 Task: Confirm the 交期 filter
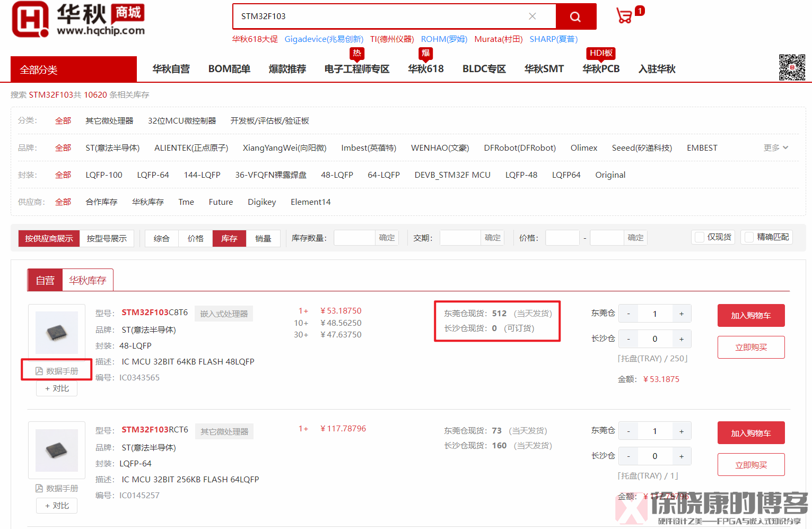pyautogui.click(x=492, y=238)
